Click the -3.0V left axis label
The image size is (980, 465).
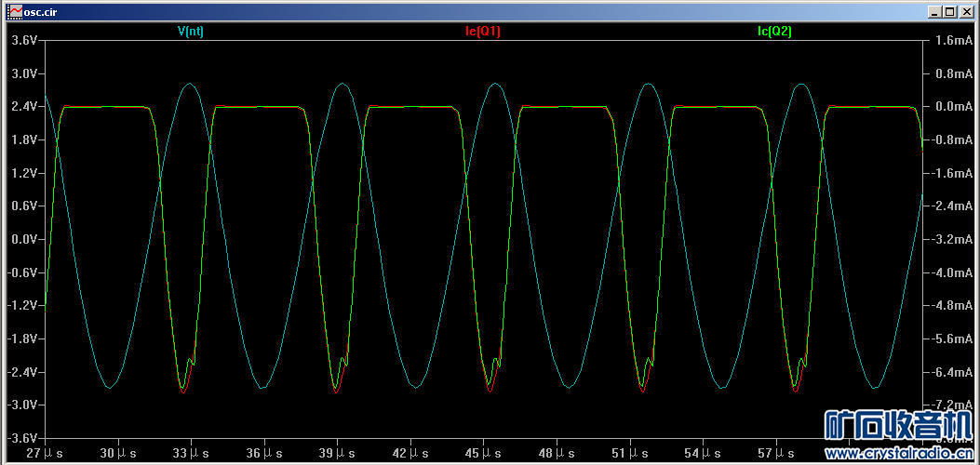point(24,405)
